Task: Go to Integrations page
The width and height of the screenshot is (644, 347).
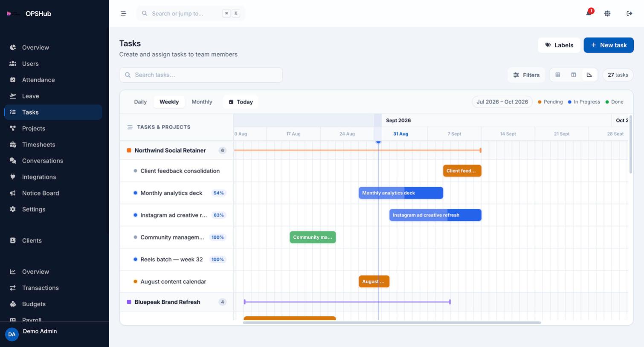Action: (54, 177)
